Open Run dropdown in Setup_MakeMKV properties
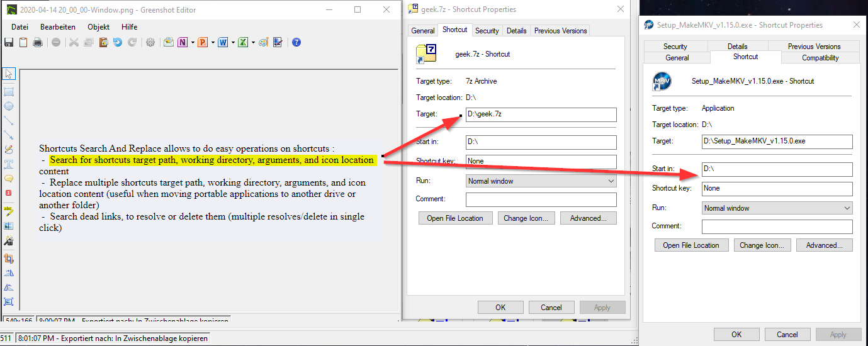The width and height of the screenshot is (868, 346). (847, 208)
